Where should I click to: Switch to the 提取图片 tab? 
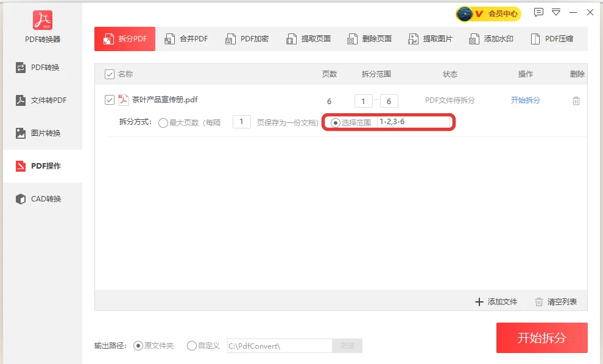(431, 39)
